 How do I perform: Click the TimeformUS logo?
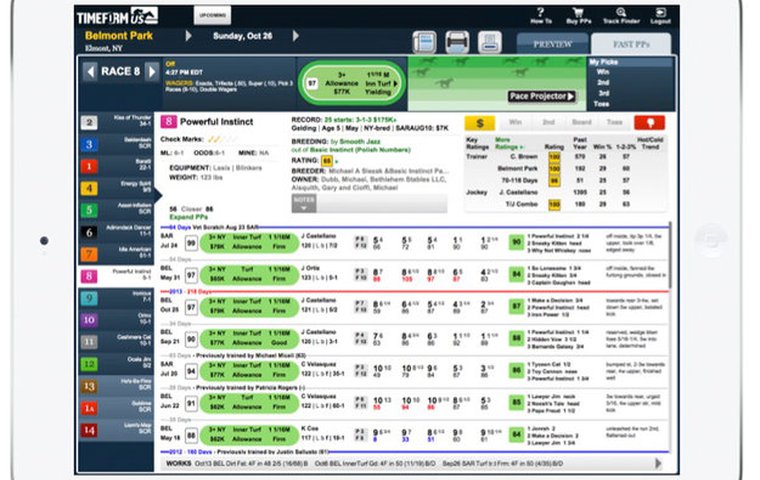(117, 17)
